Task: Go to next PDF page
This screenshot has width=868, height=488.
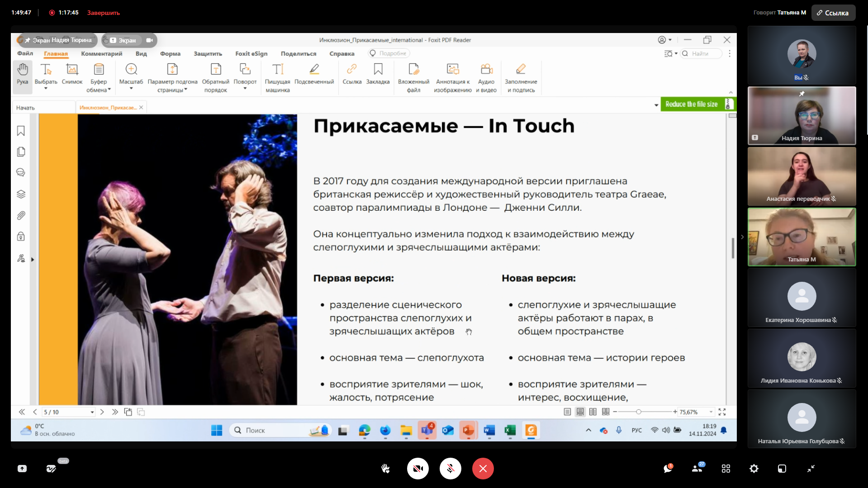Action: [x=102, y=412]
